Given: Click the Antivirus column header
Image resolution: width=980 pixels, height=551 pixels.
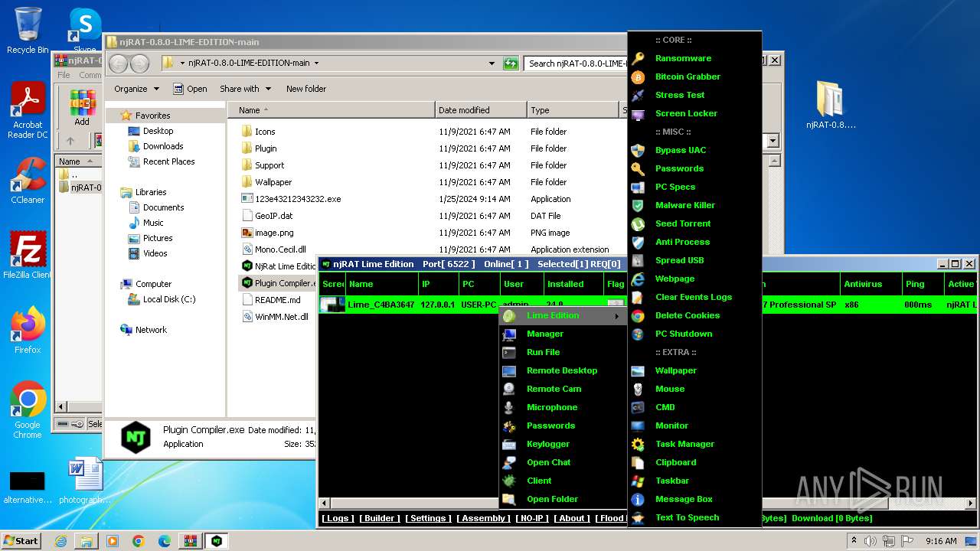Looking at the screenshot, I should click(x=871, y=284).
